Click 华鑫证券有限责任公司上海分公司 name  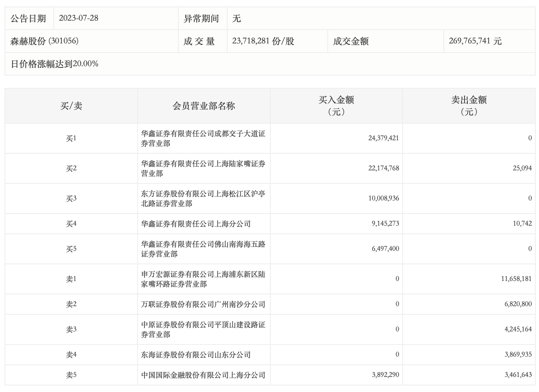coord(196,224)
